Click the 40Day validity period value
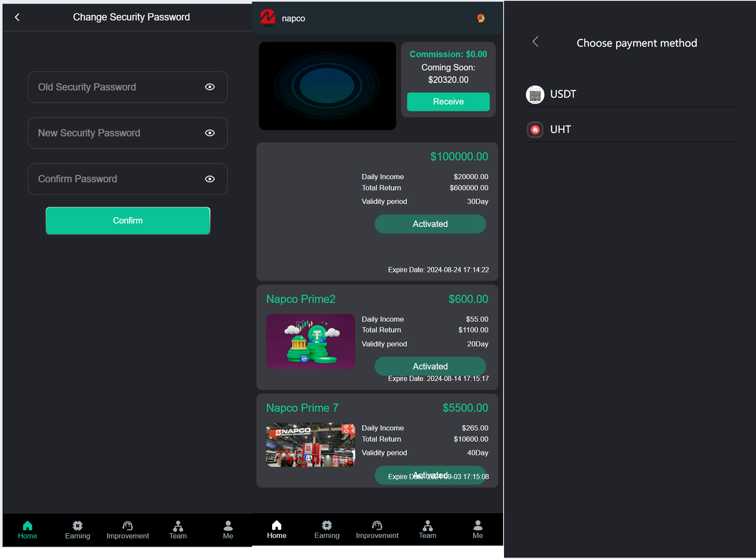 coord(478,453)
